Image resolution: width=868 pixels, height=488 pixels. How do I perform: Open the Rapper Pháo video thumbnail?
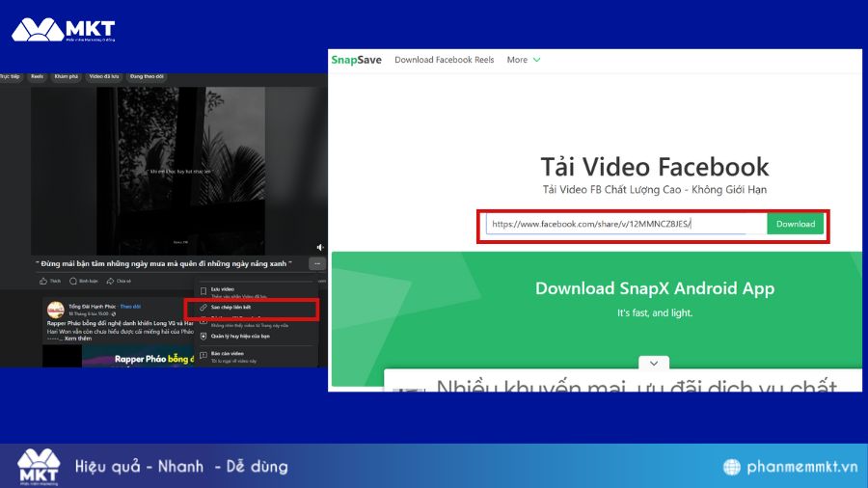tap(118, 356)
